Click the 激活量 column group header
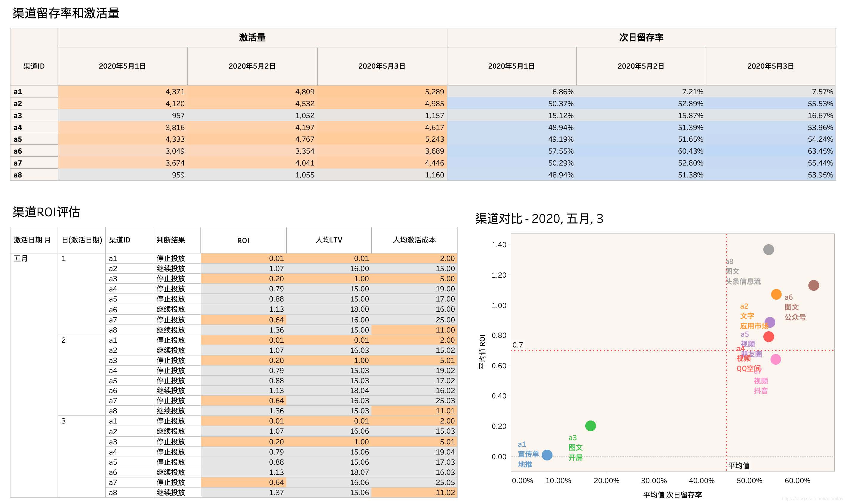 [x=252, y=37]
